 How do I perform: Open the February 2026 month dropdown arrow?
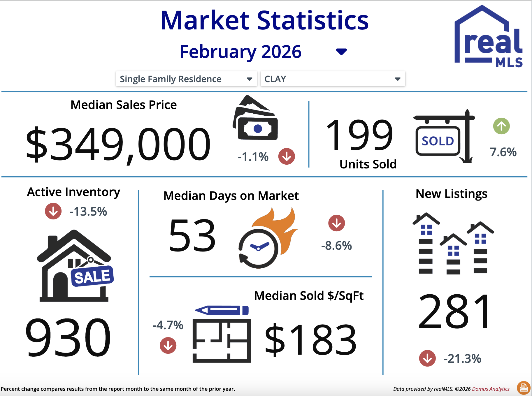pos(341,52)
